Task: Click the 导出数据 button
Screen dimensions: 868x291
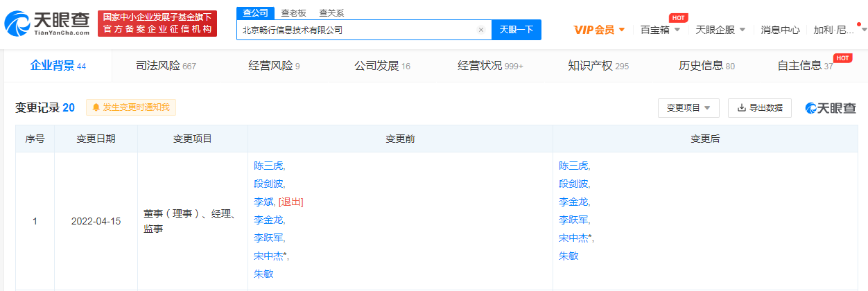Action: coord(759,108)
